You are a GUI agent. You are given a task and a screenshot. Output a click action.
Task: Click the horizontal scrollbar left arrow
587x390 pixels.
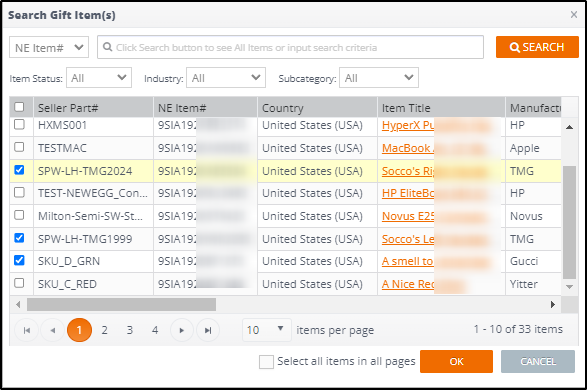point(18,304)
